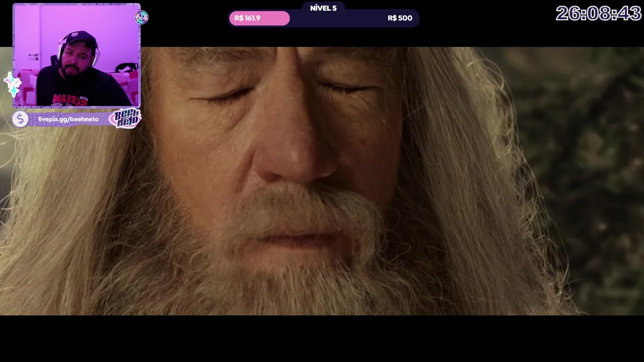This screenshot has width=644, height=362.
Task: Click the R$ 161.9 current amount
Action: coord(248,18)
